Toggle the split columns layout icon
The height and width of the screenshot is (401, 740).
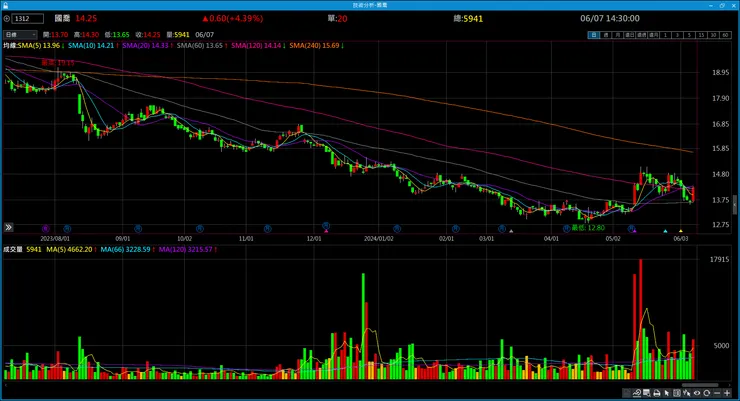coord(677,393)
